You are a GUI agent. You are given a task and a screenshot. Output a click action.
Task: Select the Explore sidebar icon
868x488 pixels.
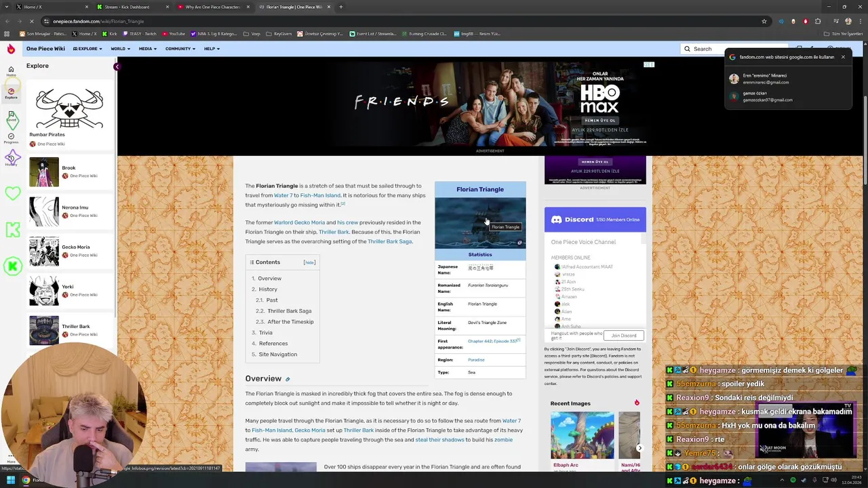tap(11, 93)
